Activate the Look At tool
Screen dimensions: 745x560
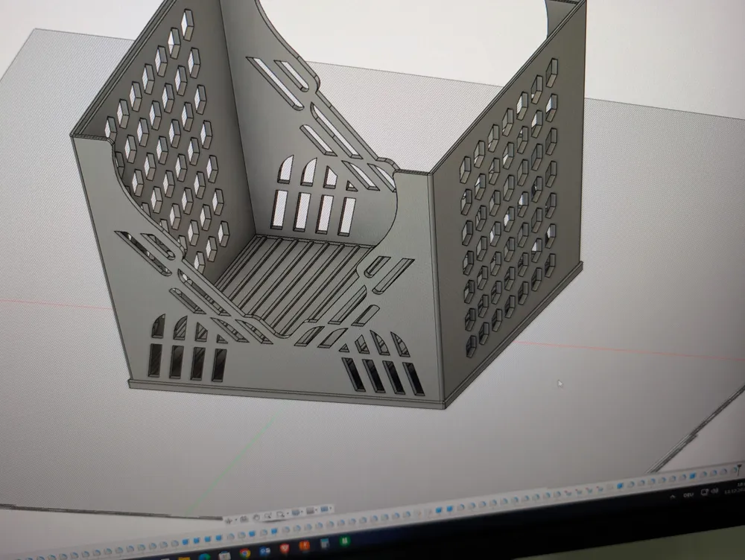pos(244,519)
